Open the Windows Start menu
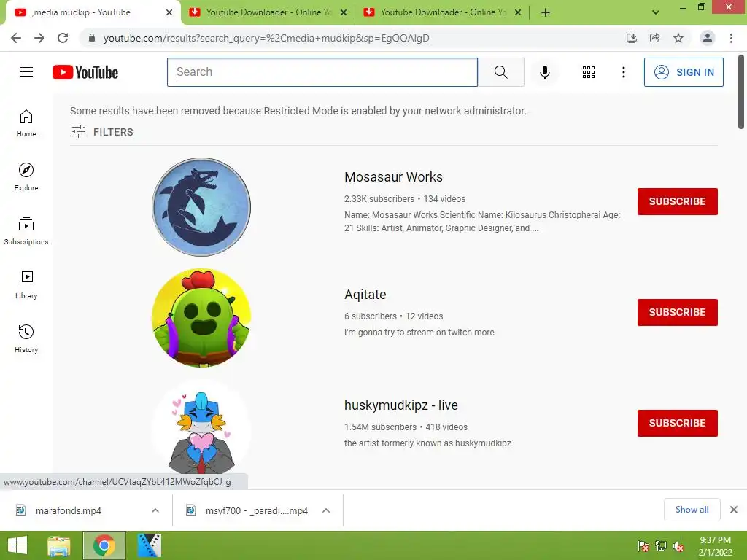This screenshot has height=560, width=747. tap(18, 545)
